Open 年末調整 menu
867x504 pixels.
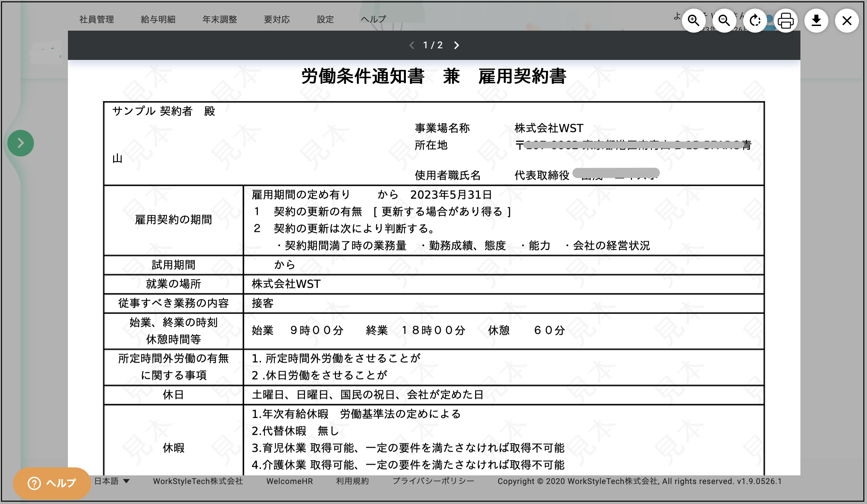pyautogui.click(x=219, y=19)
